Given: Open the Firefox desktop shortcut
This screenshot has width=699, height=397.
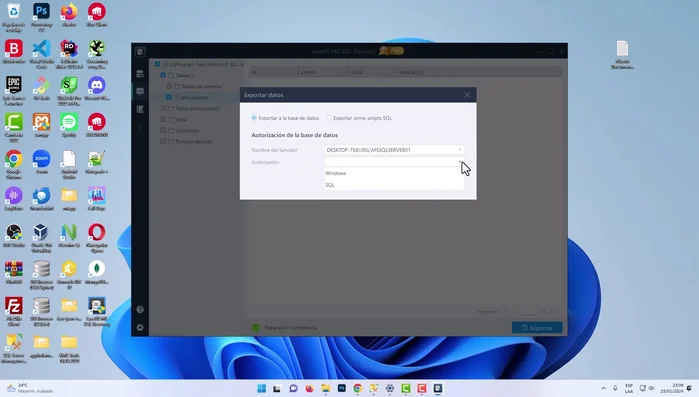Looking at the screenshot, I should tap(69, 15).
